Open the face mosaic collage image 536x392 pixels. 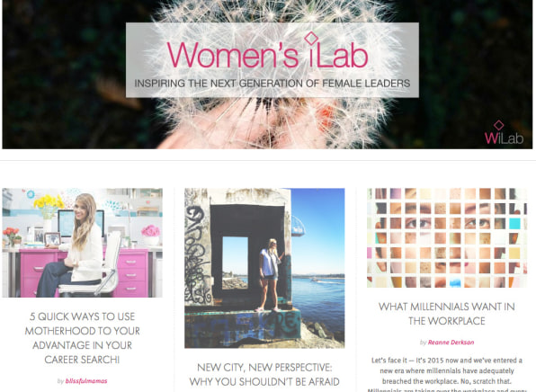pos(447,238)
